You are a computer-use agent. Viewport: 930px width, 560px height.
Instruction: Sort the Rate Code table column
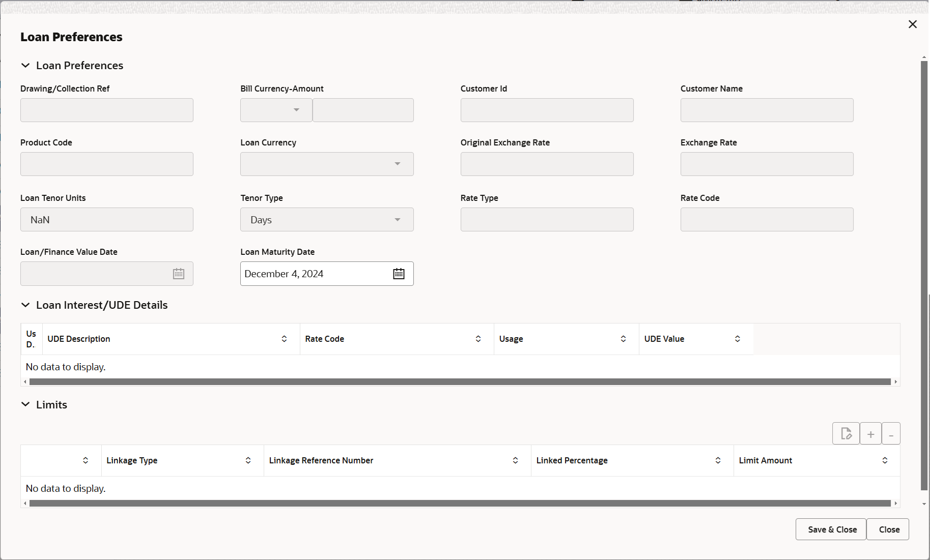(x=478, y=339)
